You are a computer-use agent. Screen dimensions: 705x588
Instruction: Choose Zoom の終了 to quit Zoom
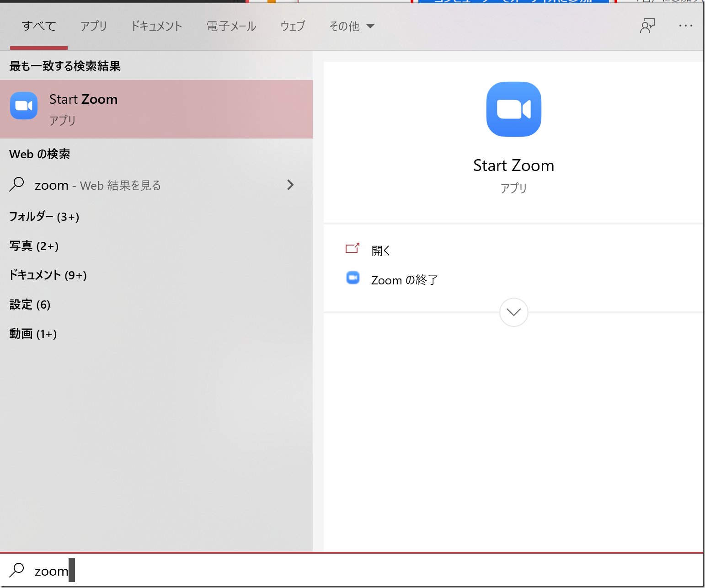point(404,280)
